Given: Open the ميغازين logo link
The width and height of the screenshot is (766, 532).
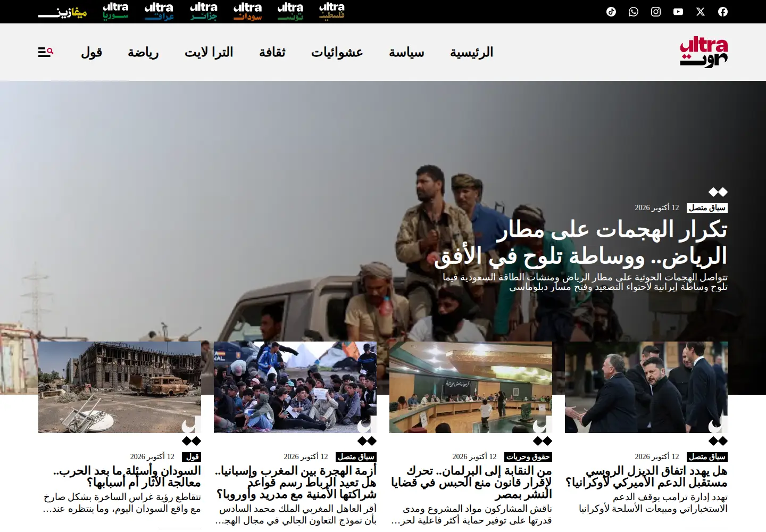Looking at the screenshot, I should coord(62,12).
